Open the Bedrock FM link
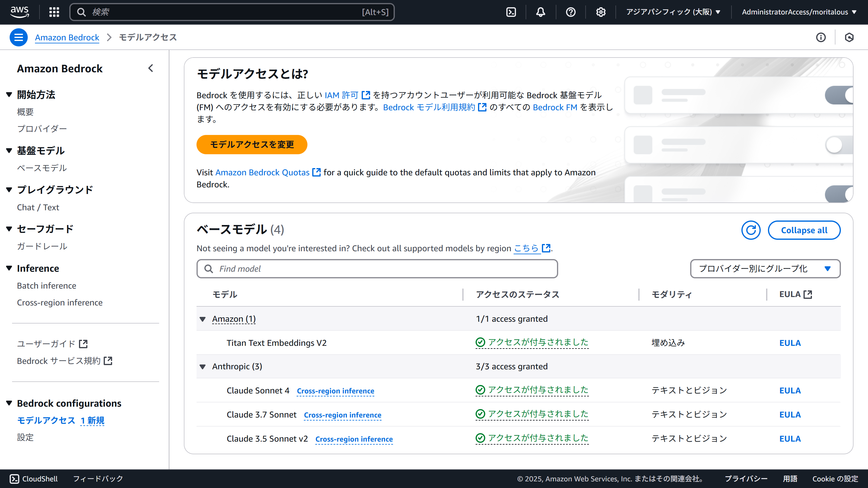The width and height of the screenshot is (868, 488). (x=555, y=108)
